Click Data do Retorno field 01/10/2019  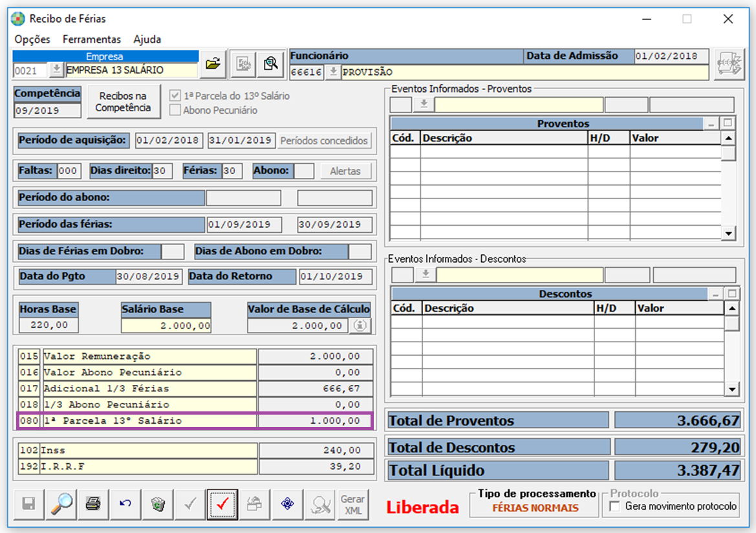point(336,276)
